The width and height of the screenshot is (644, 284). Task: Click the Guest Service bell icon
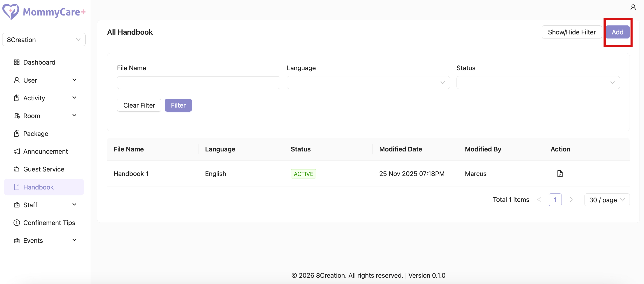tap(17, 169)
